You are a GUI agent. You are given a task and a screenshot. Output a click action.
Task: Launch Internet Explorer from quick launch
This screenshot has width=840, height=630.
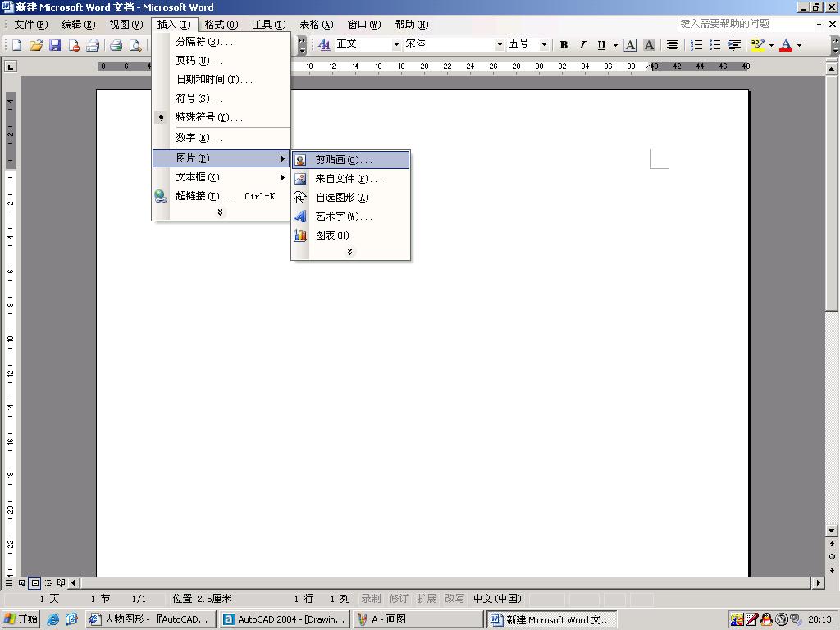tap(53, 619)
